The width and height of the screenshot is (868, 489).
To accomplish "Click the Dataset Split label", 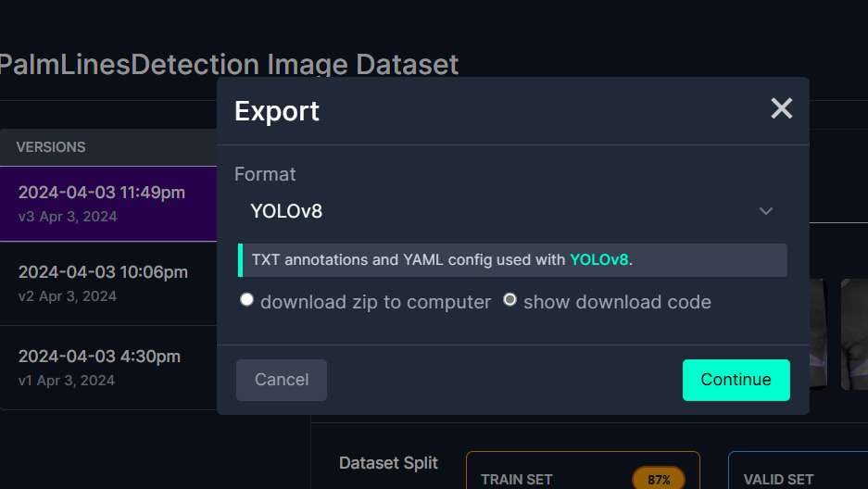I will point(388,463).
